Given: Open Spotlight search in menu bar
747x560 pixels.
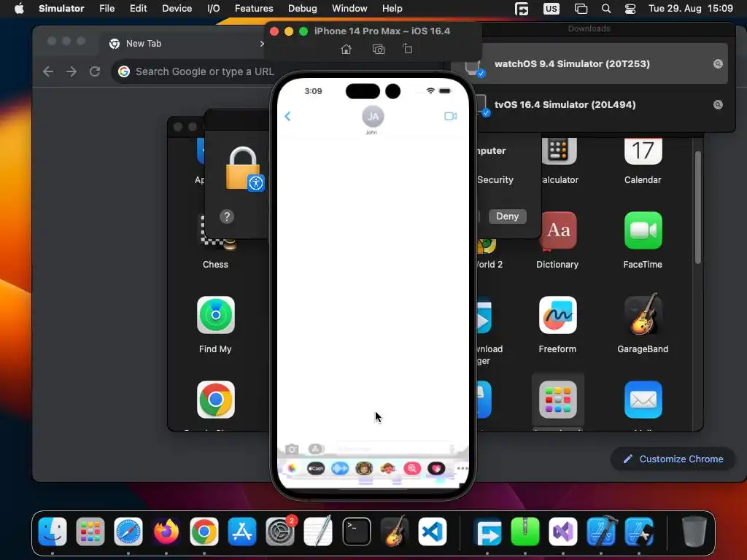Looking at the screenshot, I should (606, 9).
